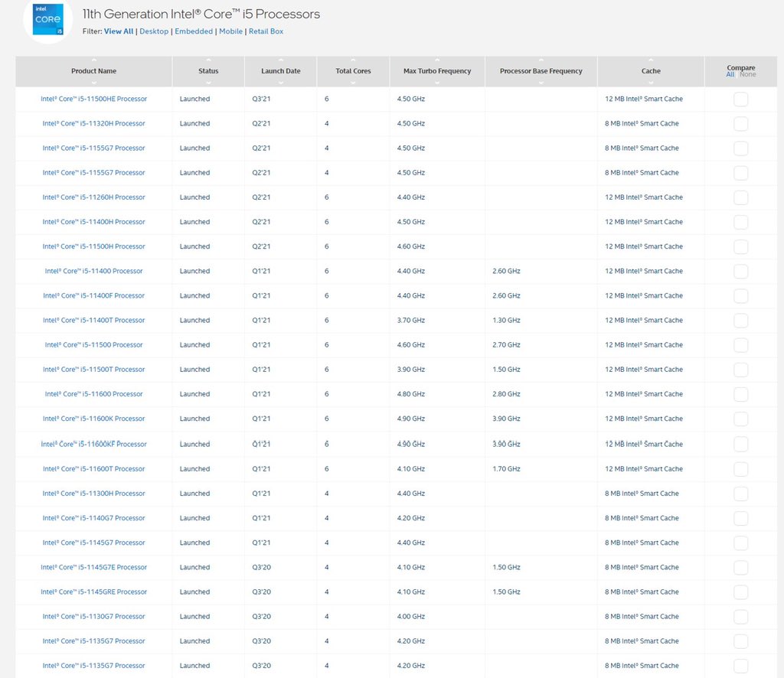Open Intel Core i5-11300H Processor link
This screenshot has height=678, width=784.
pos(93,493)
